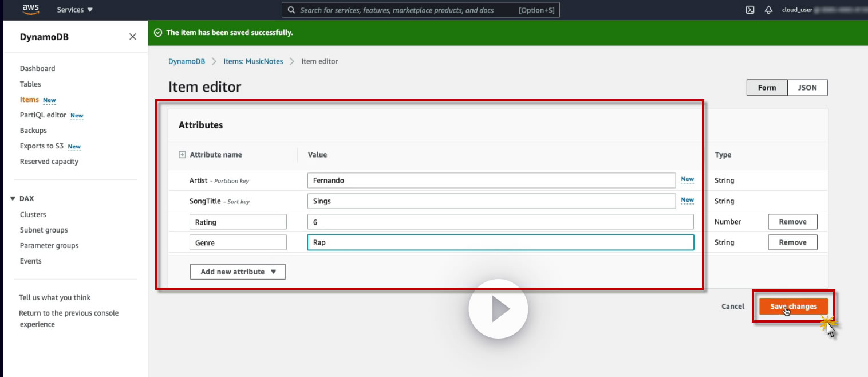Remove the Rating attribute
Image resolution: width=868 pixels, height=377 pixels.
[792, 222]
